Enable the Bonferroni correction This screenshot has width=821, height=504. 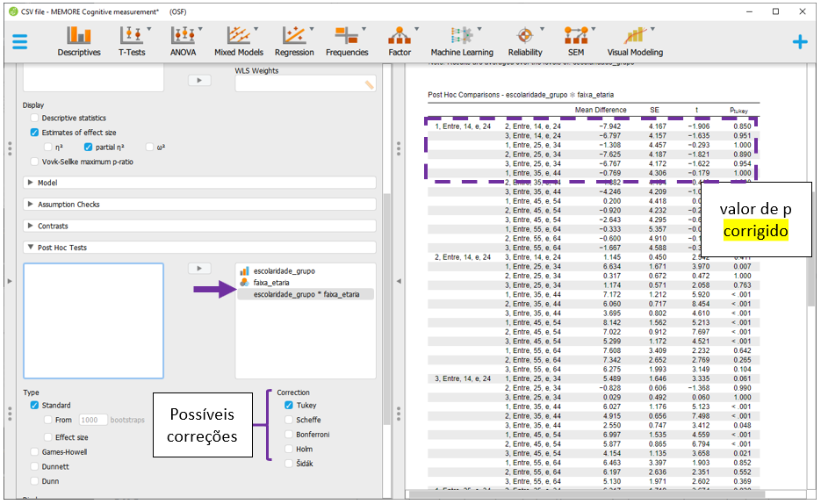[x=289, y=435]
